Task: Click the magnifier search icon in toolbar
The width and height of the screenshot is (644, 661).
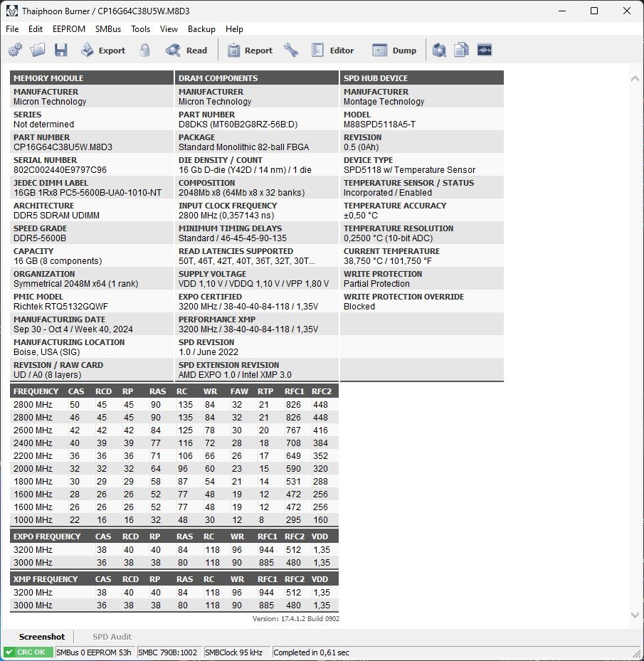Action: tap(439, 51)
